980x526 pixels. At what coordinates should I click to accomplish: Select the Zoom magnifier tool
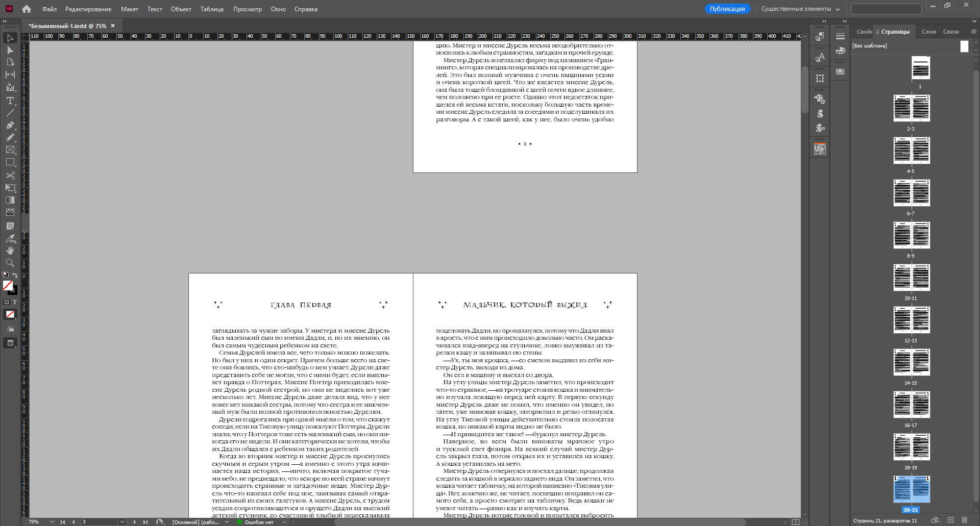(x=10, y=263)
